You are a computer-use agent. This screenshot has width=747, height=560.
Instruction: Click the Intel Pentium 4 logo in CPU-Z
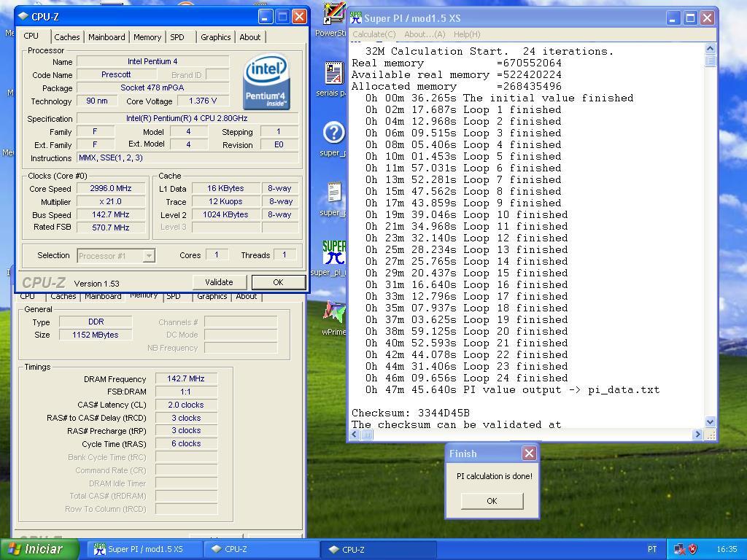266,82
